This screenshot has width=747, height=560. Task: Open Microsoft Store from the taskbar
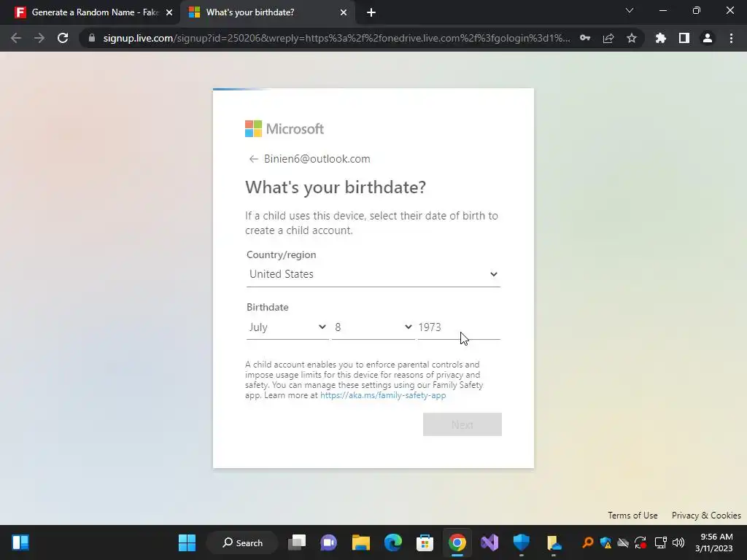point(425,542)
